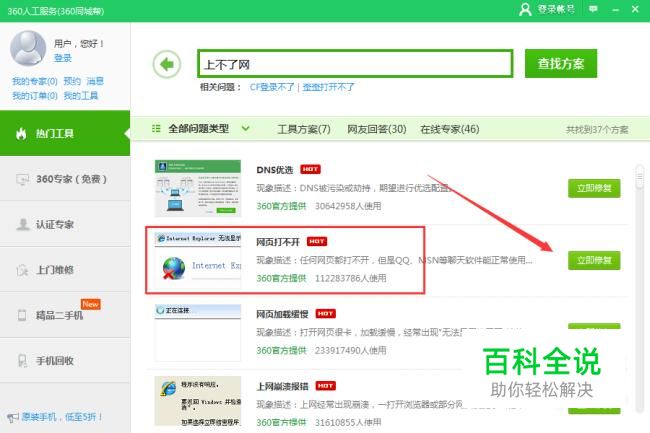Close the 360人工服务 window
The width and height of the screenshot is (650, 433).
click(635, 9)
